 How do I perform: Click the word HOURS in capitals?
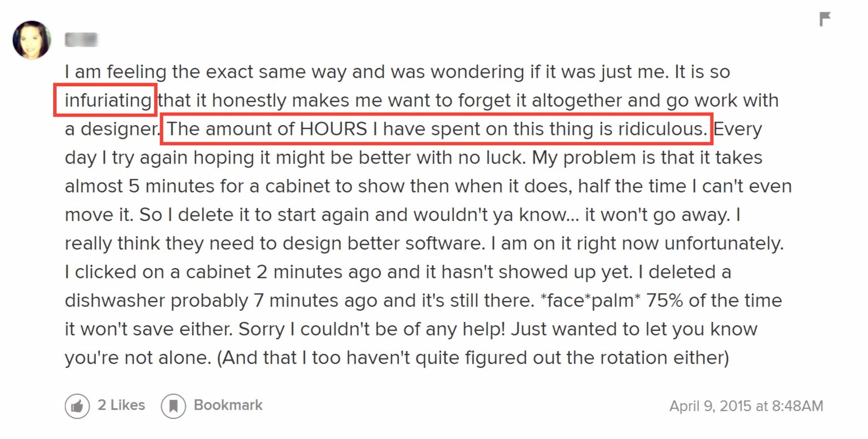coord(333,130)
